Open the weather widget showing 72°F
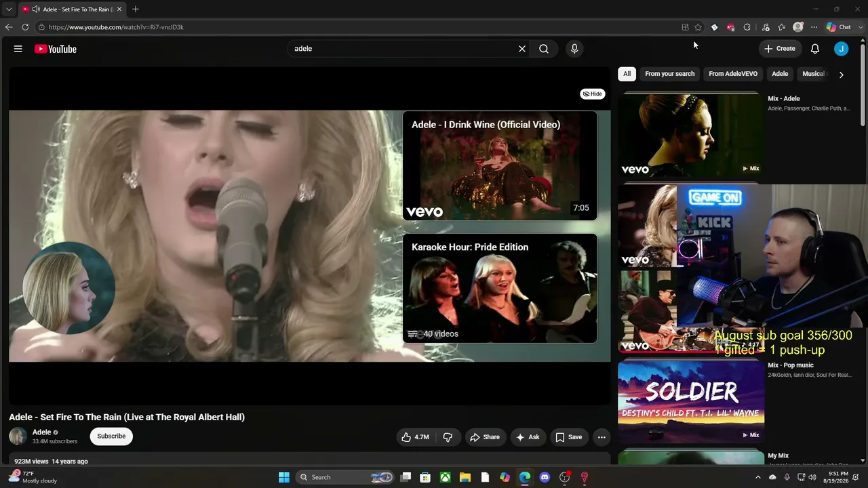 coord(33,477)
